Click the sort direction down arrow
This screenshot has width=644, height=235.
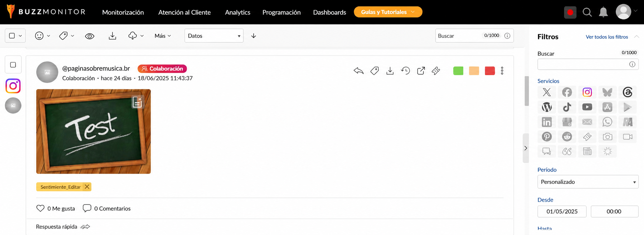(253, 36)
